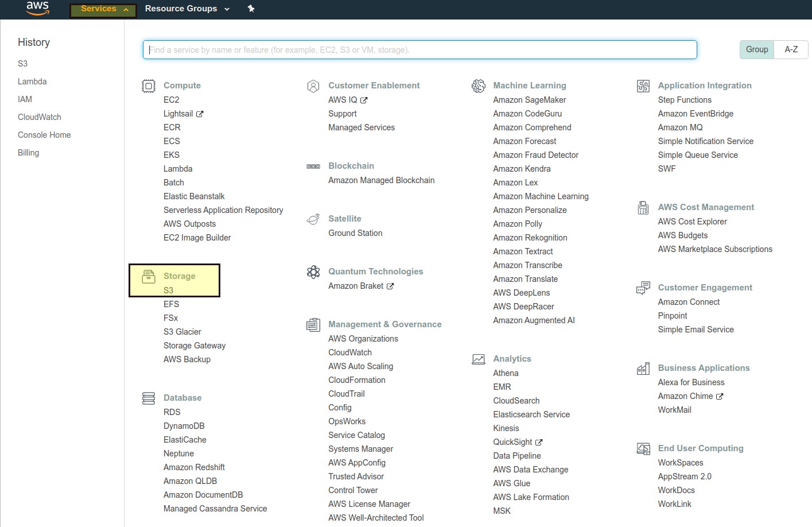Viewport: 812px width, 527px height.
Task: Open Alexa for Business
Action: point(691,382)
